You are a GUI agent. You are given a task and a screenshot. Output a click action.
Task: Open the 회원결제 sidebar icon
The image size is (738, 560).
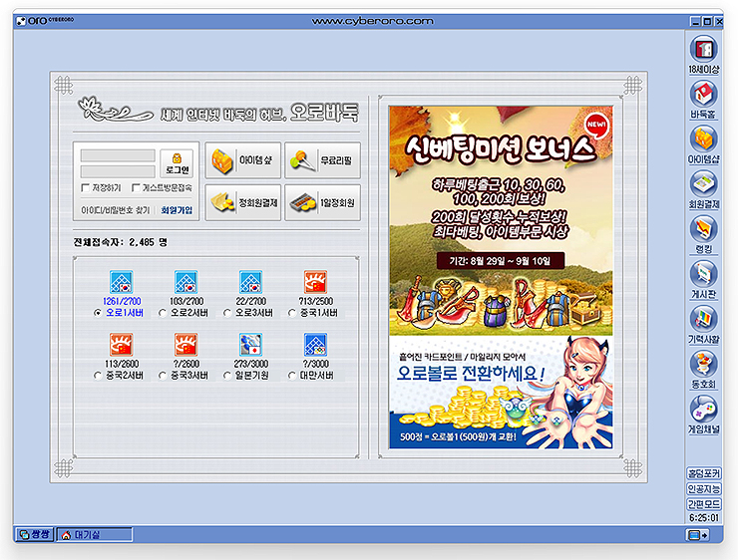(704, 184)
